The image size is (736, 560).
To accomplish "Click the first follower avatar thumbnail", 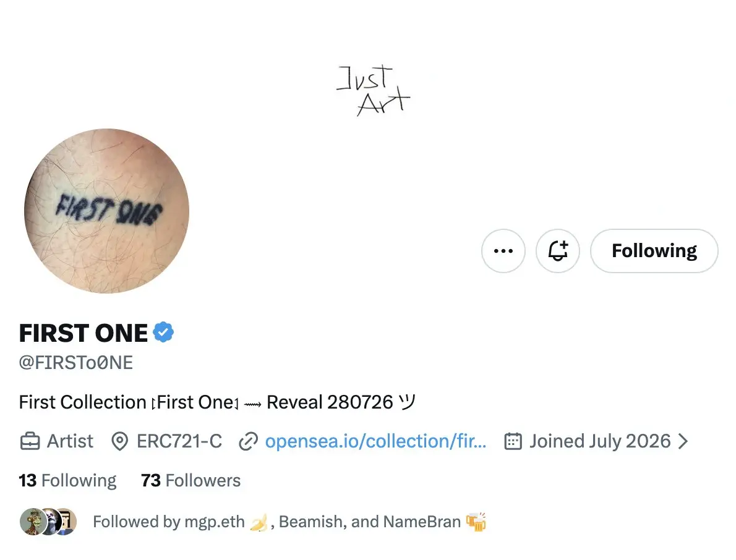I will (32, 522).
